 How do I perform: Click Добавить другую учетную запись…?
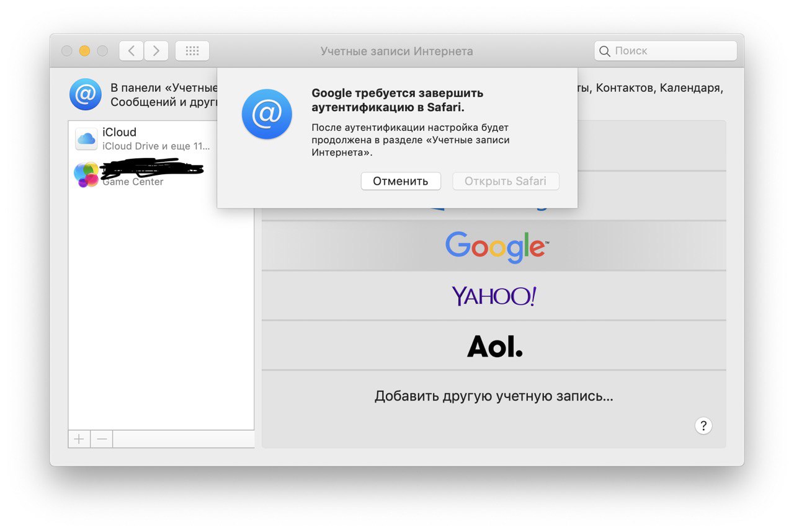(494, 396)
